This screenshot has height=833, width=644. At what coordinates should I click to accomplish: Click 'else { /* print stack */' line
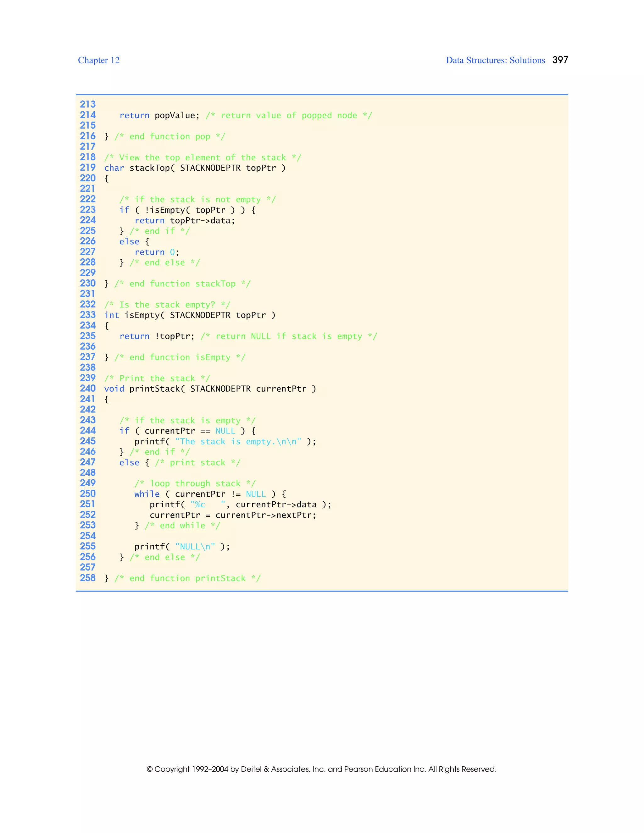click(x=180, y=462)
